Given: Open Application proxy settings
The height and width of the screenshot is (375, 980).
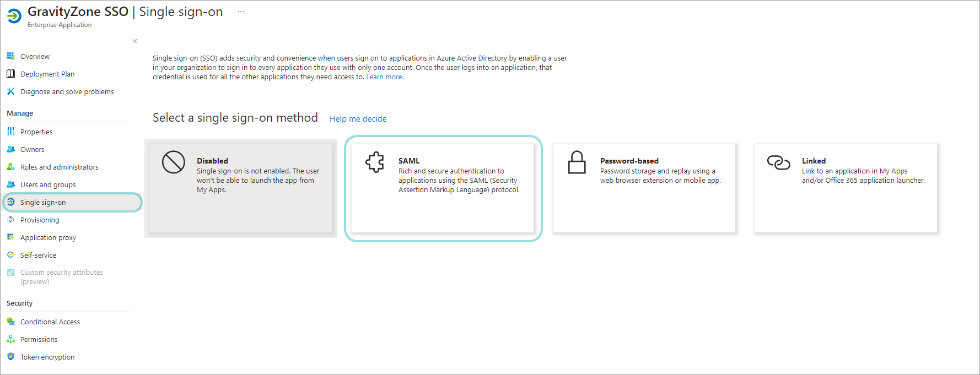Looking at the screenshot, I should (49, 237).
